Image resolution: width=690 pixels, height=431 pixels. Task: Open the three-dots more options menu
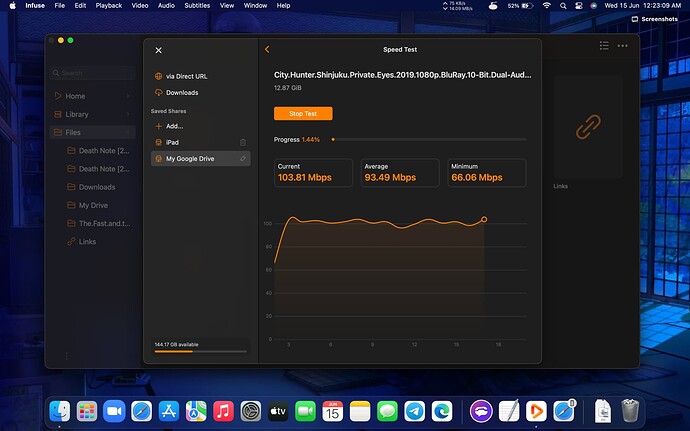pyautogui.click(x=623, y=46)
